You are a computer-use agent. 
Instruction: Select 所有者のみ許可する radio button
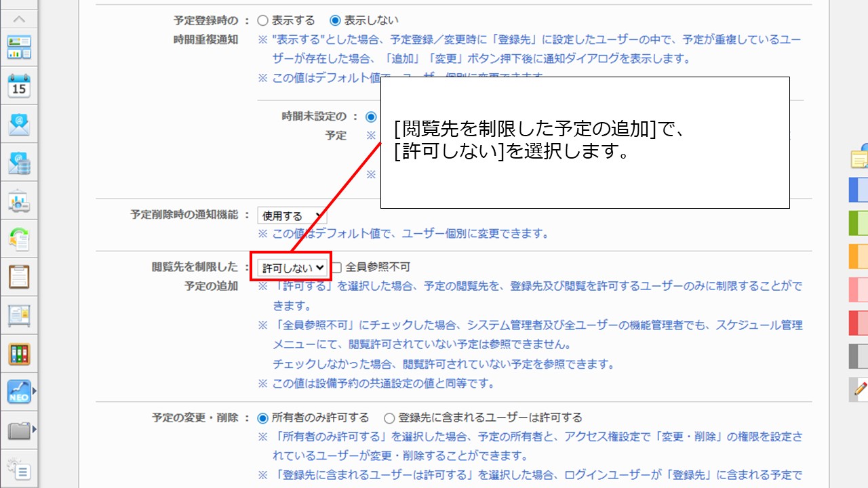pos(263,418)
